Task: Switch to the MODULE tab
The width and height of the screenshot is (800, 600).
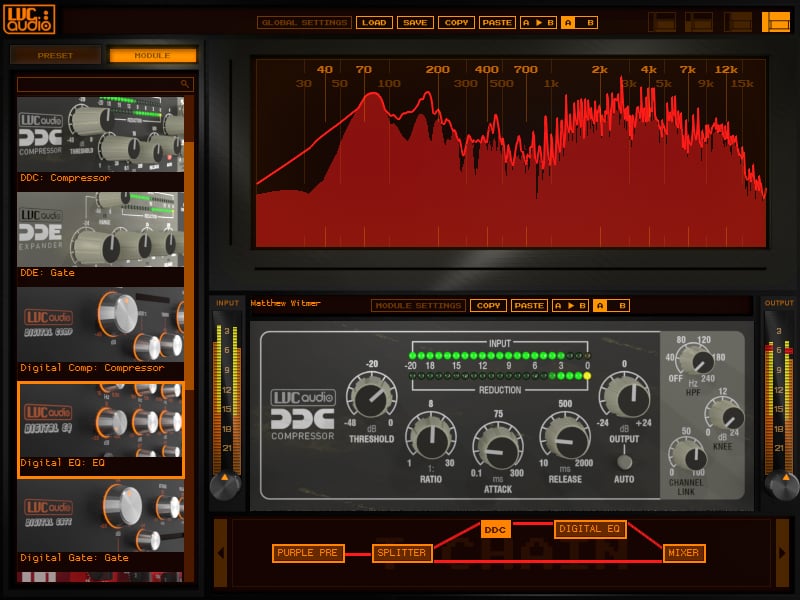Action: click(152, 56)
